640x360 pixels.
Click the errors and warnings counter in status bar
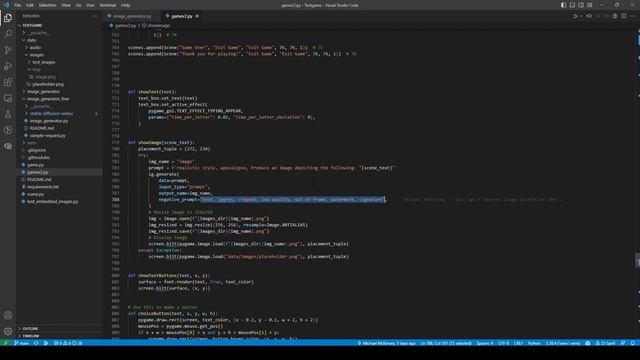(68, 343)
